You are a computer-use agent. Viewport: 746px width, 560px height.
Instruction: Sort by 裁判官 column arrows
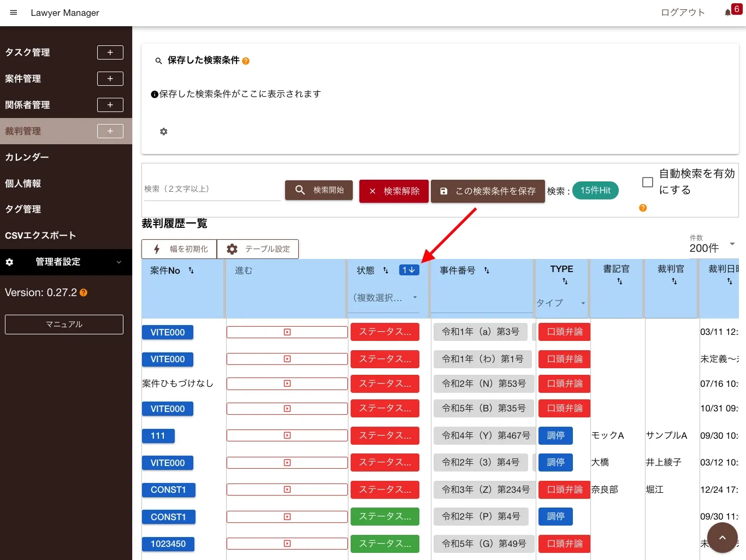tap(674, 281)
